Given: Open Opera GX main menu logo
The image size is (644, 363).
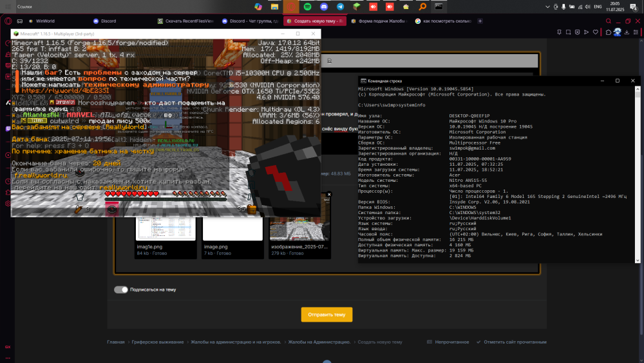Looking at the screenshot, I should point(8,21).
